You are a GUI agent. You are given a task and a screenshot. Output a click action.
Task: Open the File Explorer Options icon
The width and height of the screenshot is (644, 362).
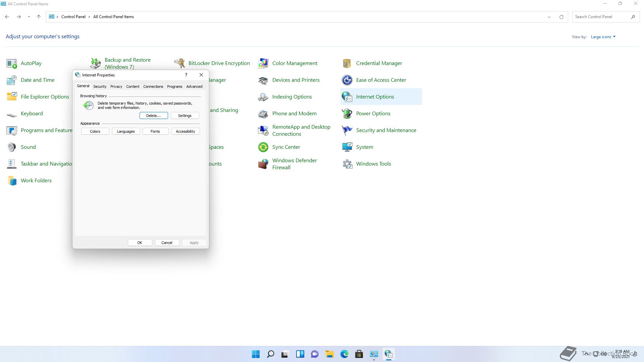(12, 97)
